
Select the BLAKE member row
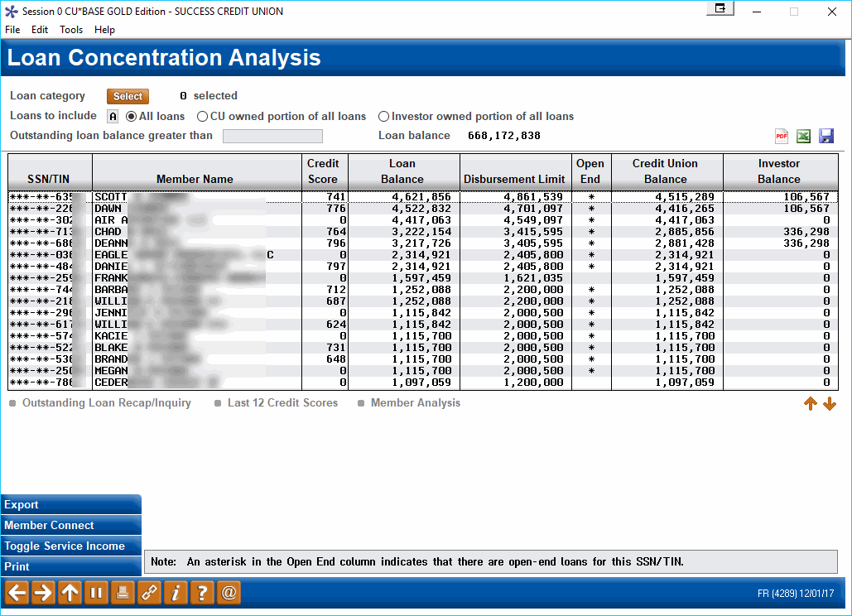coord(423,348)
